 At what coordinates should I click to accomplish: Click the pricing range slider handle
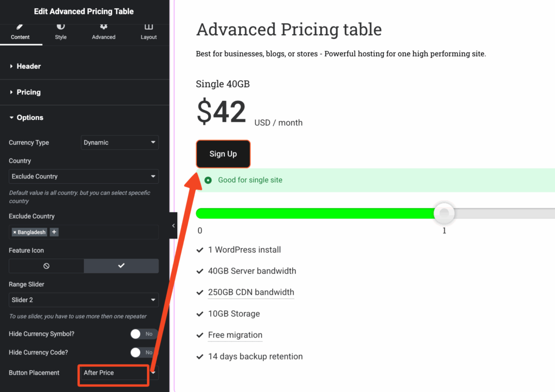(x=444, y=213)
